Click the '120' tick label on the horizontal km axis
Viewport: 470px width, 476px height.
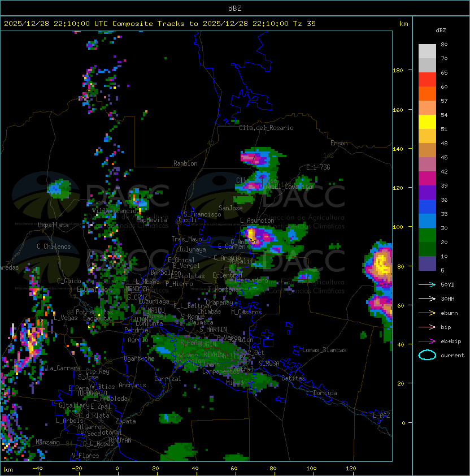click(351, 469)
